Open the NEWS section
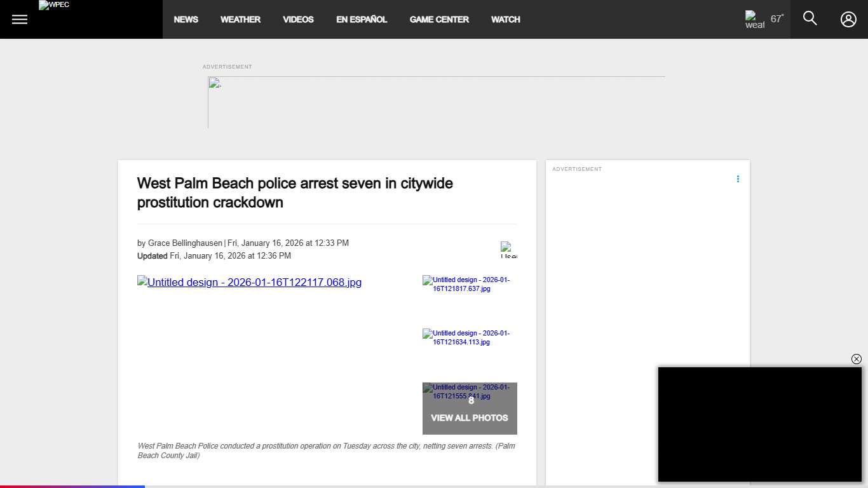The height and width of the screenshot is (488, 868). coord(186,19)
